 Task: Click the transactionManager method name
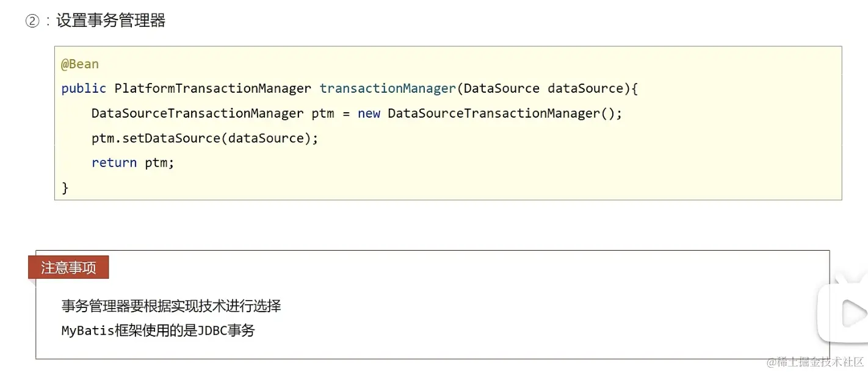click(388, 88)
